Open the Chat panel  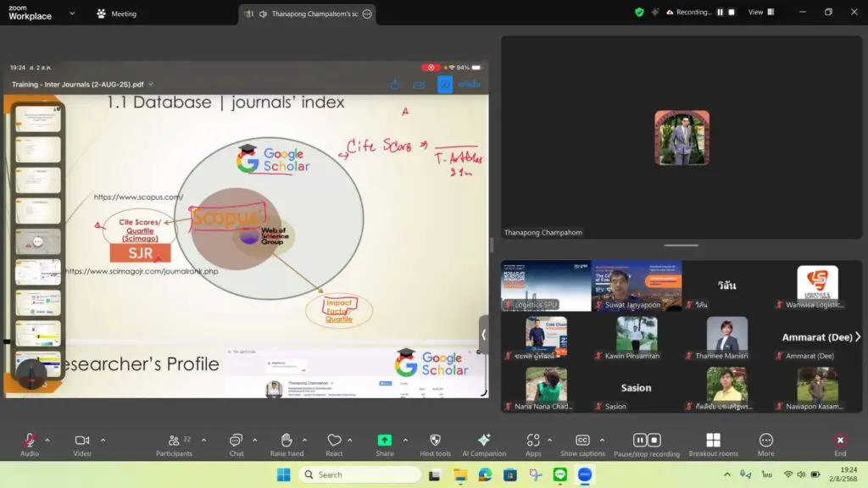point(236,444)
